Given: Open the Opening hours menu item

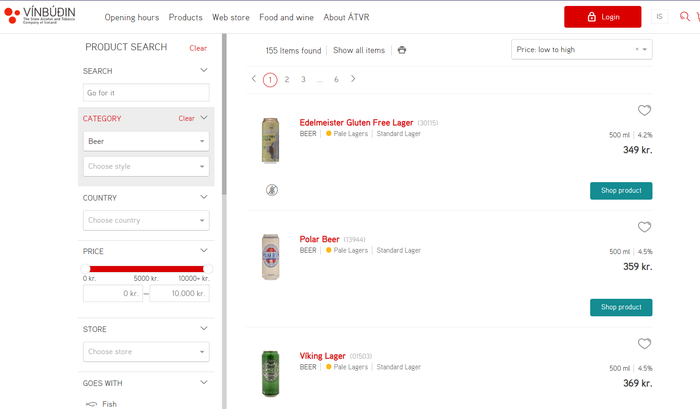Looking at the screenshot, I should tap(131, 17).
